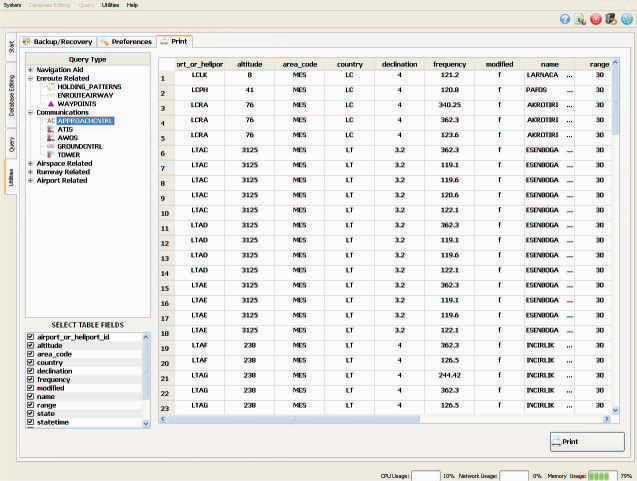Viewport: 637px width, 481px height.
Task: Open the Preferences tab
Action: 126,42
